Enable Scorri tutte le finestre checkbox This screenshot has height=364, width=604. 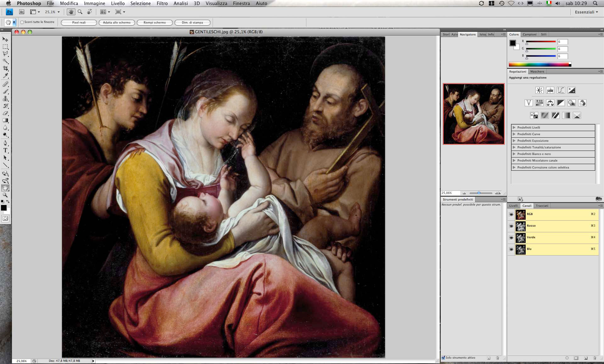click(x=22, y=22)
